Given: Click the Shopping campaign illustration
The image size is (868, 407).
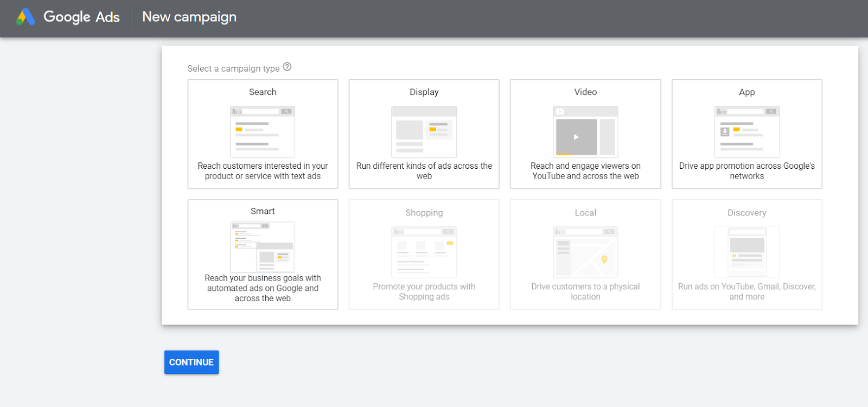Looking at the screenshot, I should [424, 252].
